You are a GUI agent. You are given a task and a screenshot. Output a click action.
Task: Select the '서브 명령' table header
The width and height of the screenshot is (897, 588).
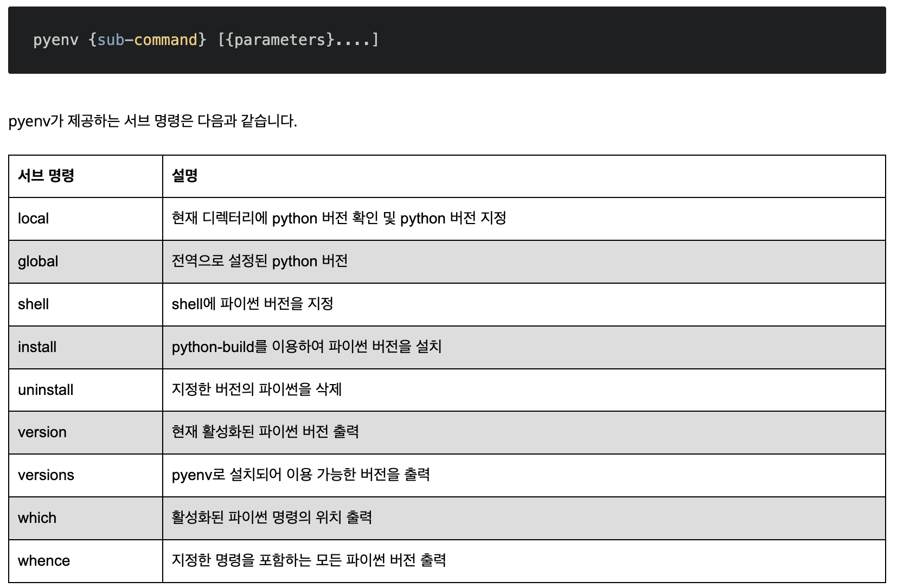86,176
